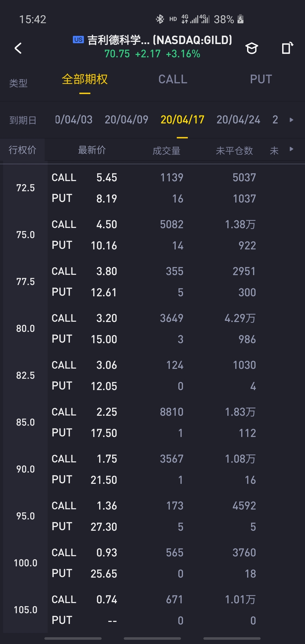The width and height of the screenshot is (305, 644).
Task: Switch to the CALL tab
Action: coord(173,79)
